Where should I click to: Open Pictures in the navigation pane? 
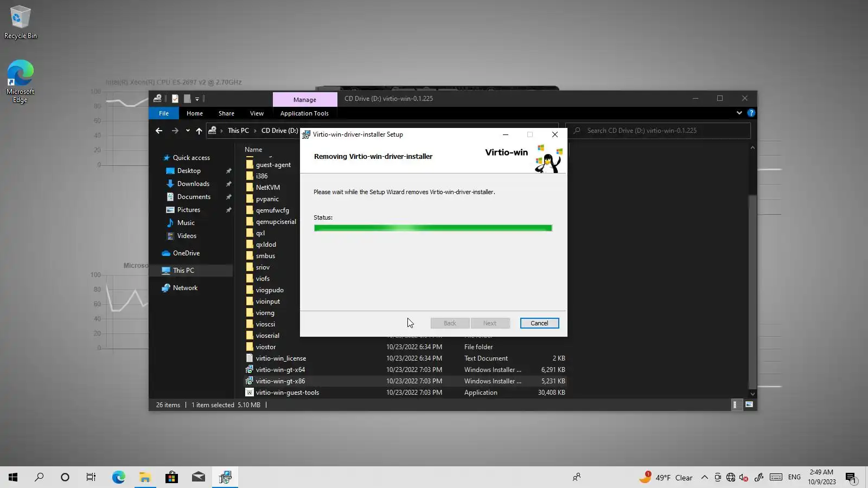(189, 210)
